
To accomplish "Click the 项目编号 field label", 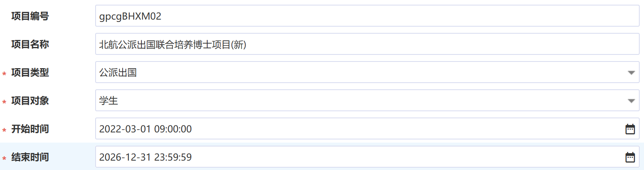I will click(x=30, y=16).
